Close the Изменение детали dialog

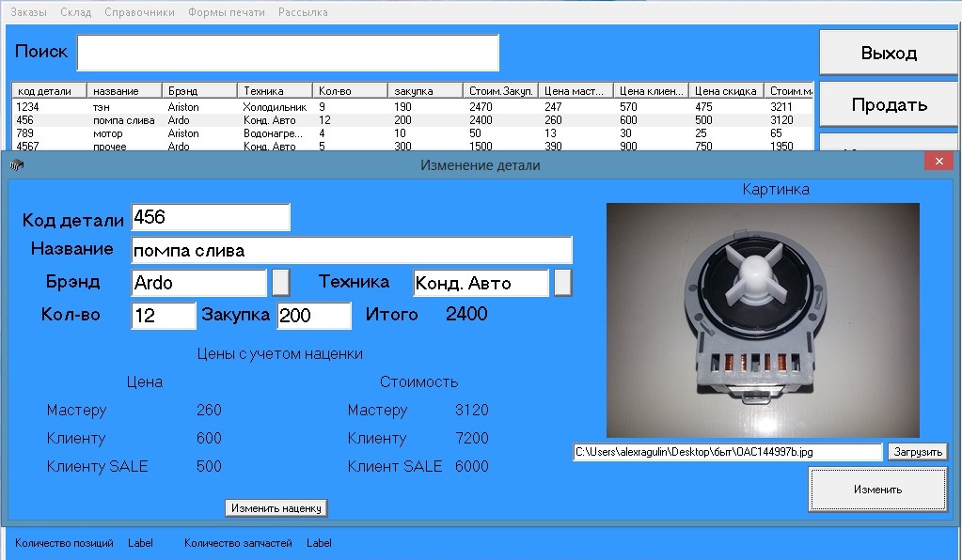click(x=938, y=162)
